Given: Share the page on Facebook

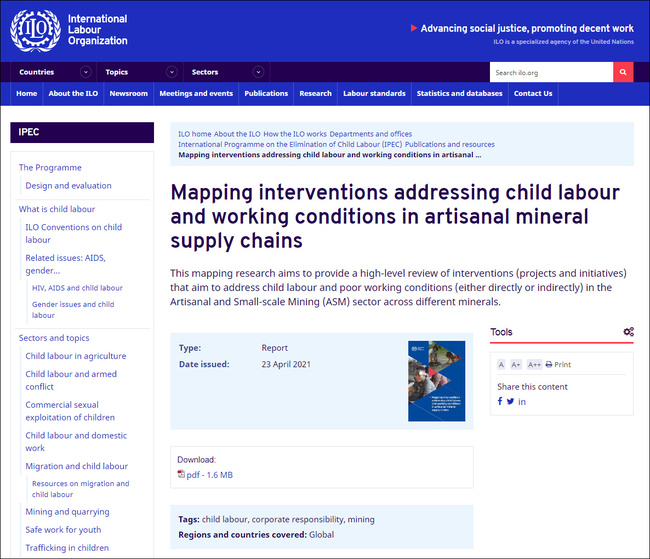Looking at the screenshot, I should click(500, 401).
